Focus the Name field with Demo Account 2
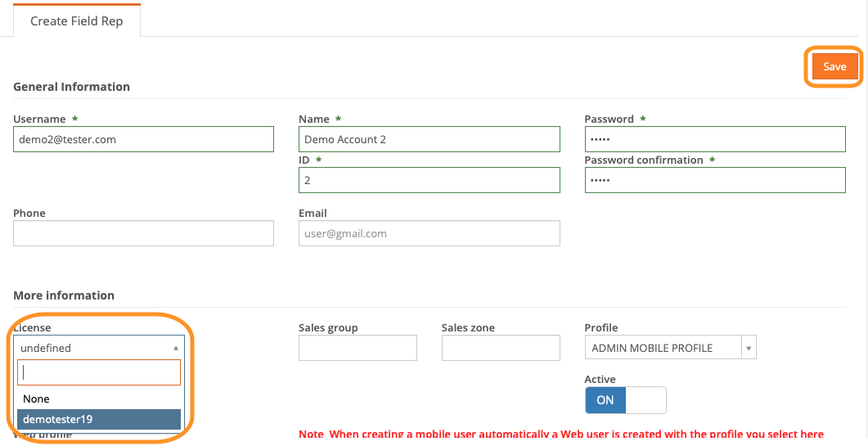The height and width of the screenshot is (446, 868). (x=429, y=139)
